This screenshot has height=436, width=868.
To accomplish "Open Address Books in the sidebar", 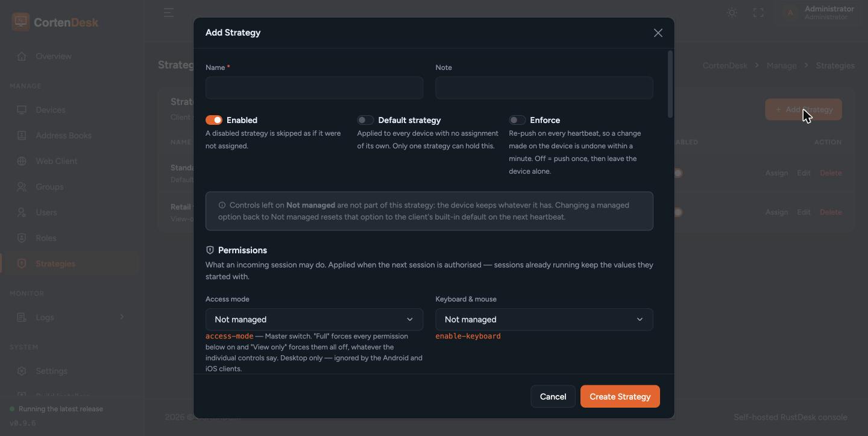I will click(70, 136).
